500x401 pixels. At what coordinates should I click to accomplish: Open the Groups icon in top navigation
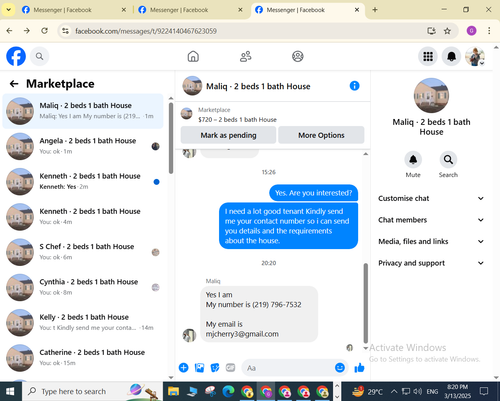pyautogui.click(x=298, y=56)
